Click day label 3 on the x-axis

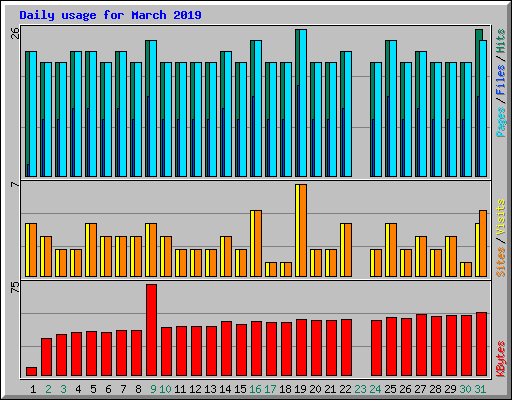[63, 389]
